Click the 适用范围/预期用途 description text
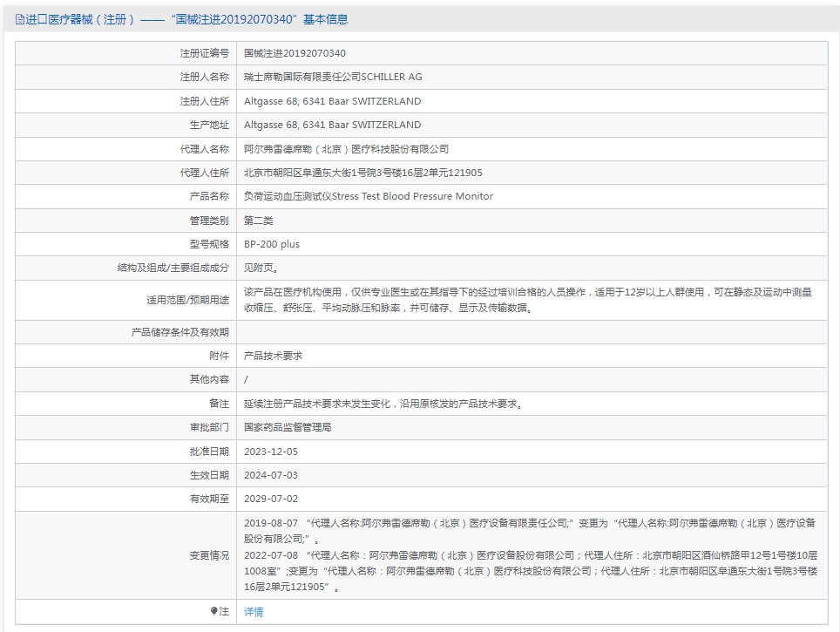This screenshot has width=840, height=632. click(527, 299)
